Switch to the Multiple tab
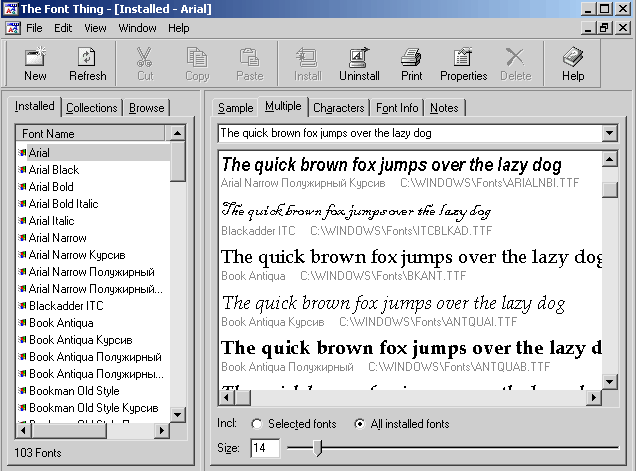Image resolution: width=636 pixels, height=471 pixels. point(283,106)
